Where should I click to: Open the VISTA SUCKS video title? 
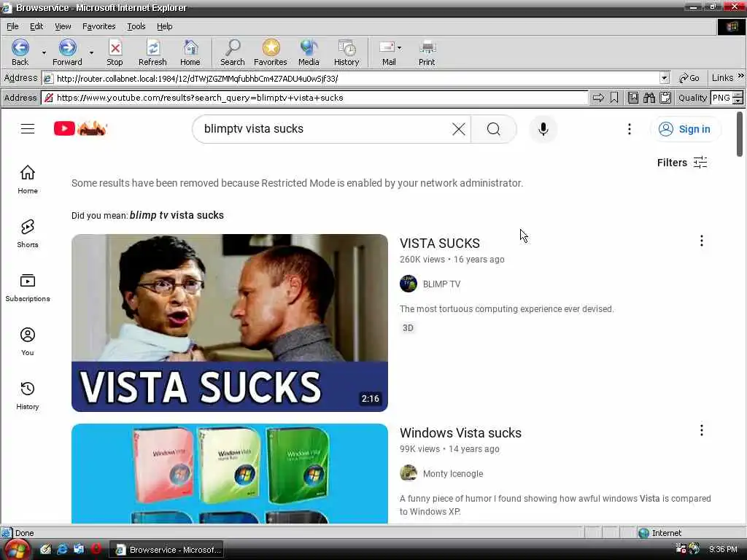pos(440,244)
